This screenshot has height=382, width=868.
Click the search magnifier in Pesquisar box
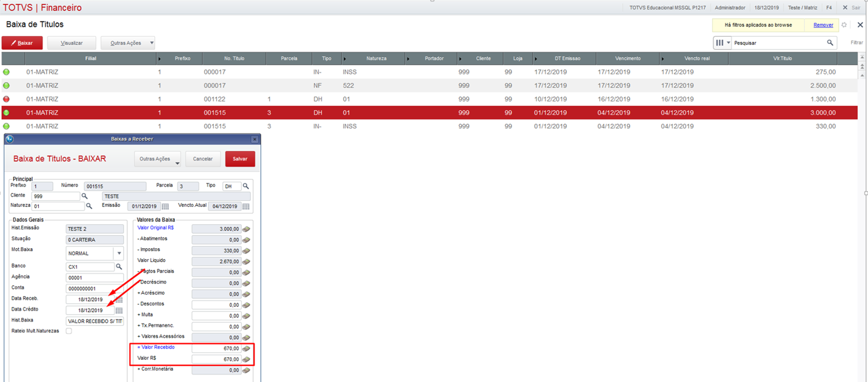tap(830, 43)
